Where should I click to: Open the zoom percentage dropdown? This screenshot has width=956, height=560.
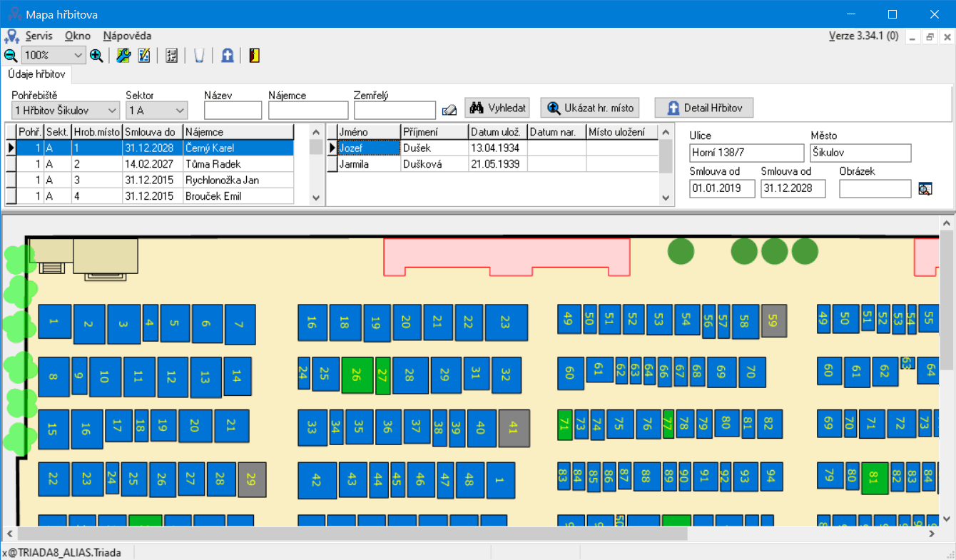tap(78, 56)
